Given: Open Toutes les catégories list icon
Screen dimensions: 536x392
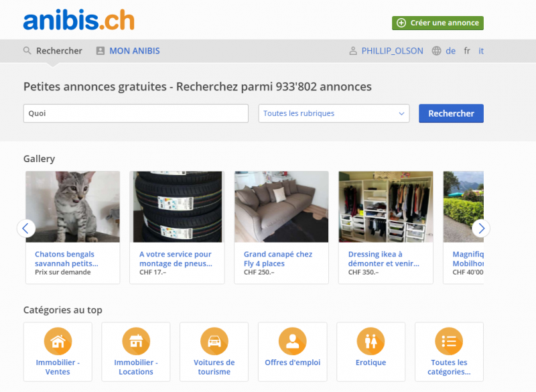Looking at the screenshot, I should tap(449, 341).
